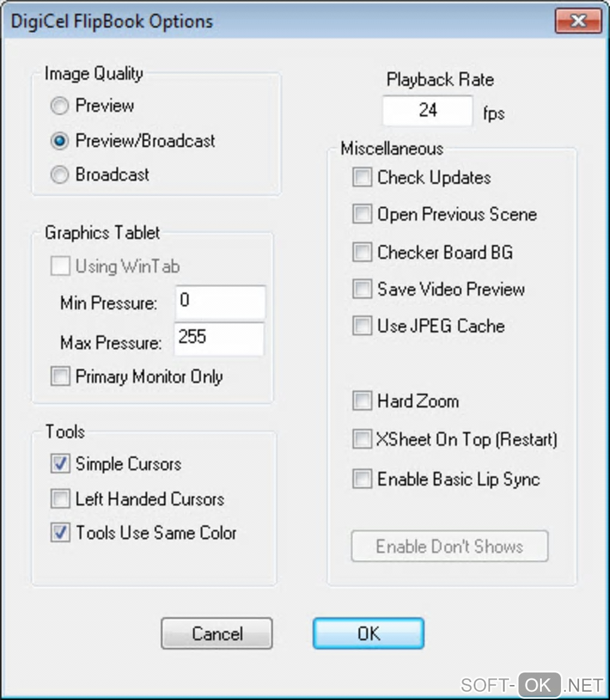This screenshot has width=610, height=700.
Task: Uncheck the Simple Cursors option
Action: tap(60, 464)
